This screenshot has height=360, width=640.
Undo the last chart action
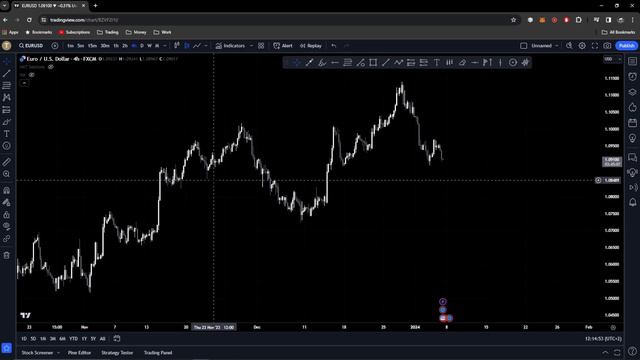334,46
